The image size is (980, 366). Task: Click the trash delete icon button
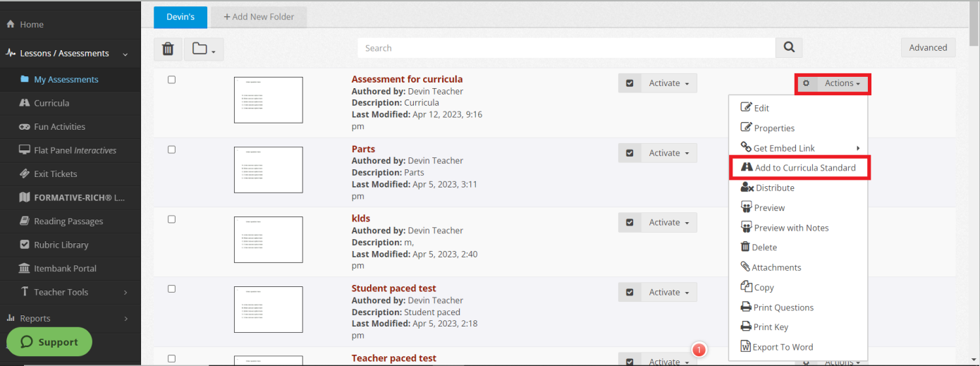[168, 49]
